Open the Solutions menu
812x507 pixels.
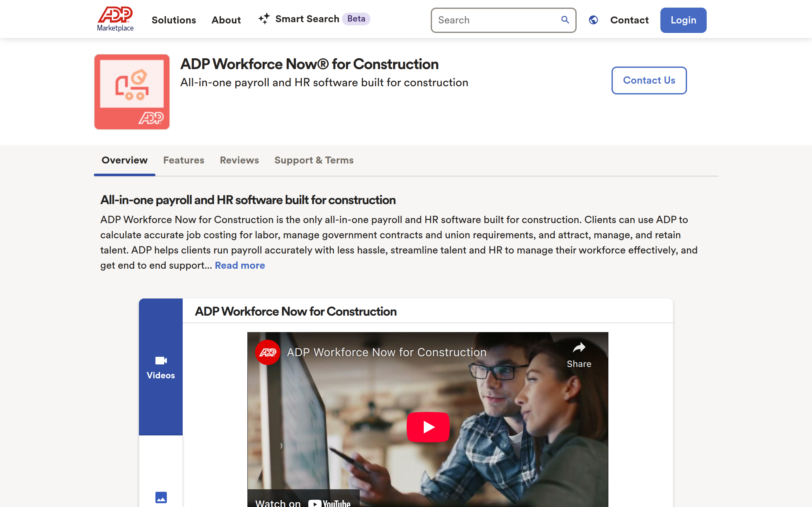click(x=174, y=20)
